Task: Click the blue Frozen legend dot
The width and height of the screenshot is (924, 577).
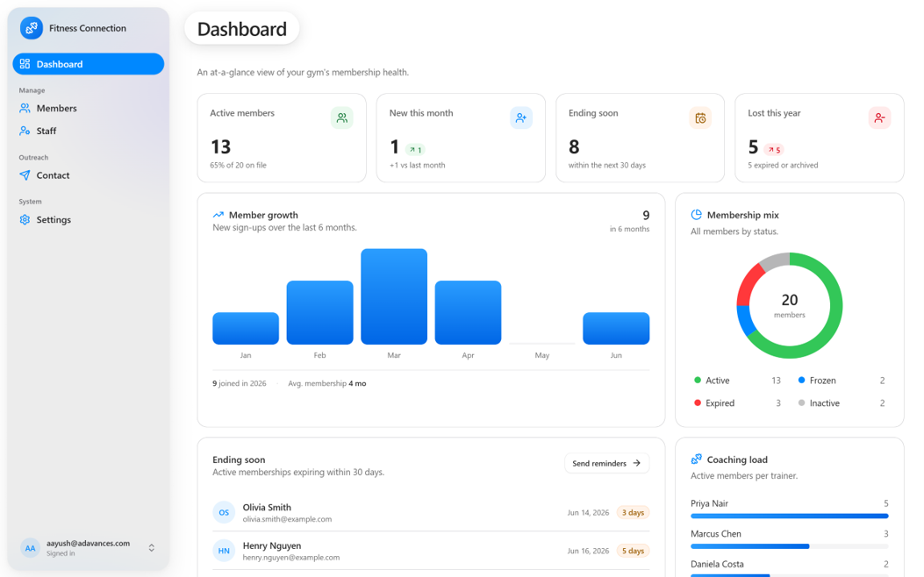Action: [x=801, y=381]
